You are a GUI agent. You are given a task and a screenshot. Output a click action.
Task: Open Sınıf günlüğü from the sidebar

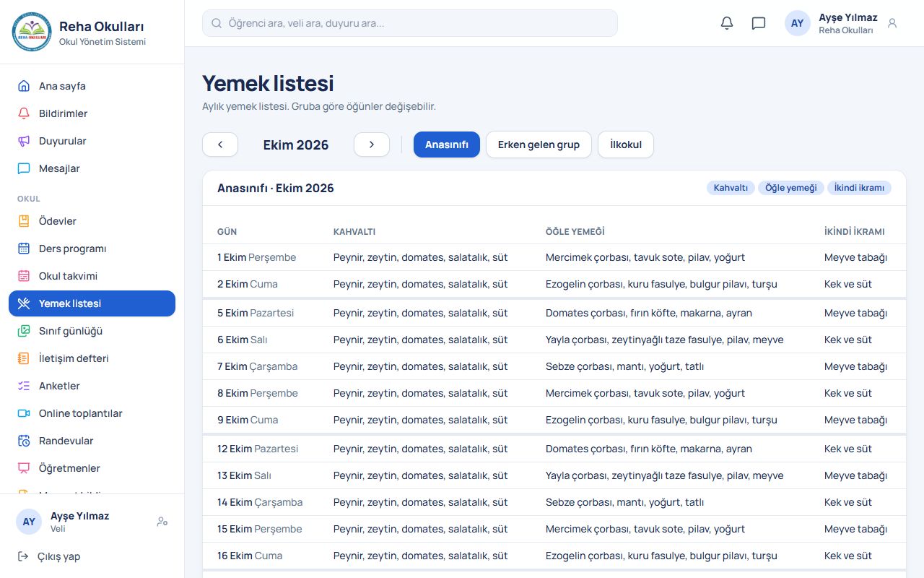92,331
